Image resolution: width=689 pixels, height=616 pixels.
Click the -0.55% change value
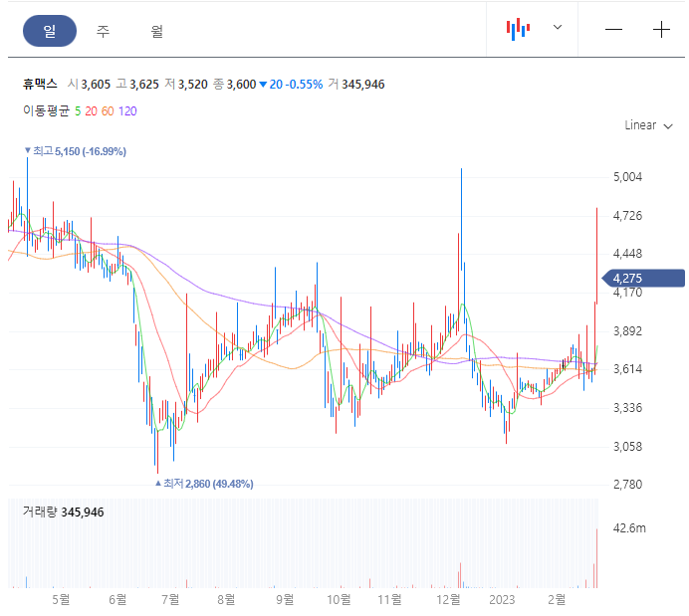(304, 84)
